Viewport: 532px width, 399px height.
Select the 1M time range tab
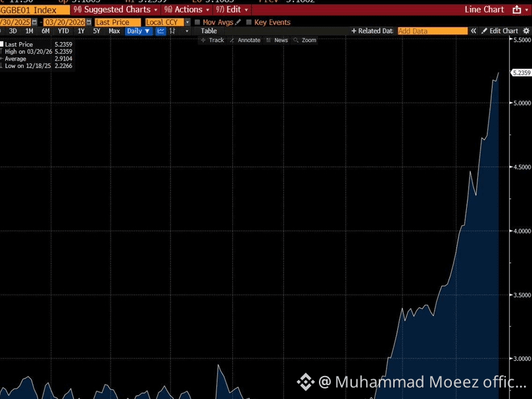[29, 31]
